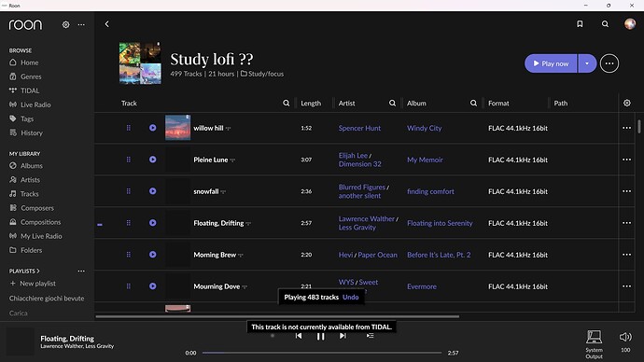This screenshot has height=362, width=644.
Task: Play the Morning Brew track
Action: tap(153, 255)
